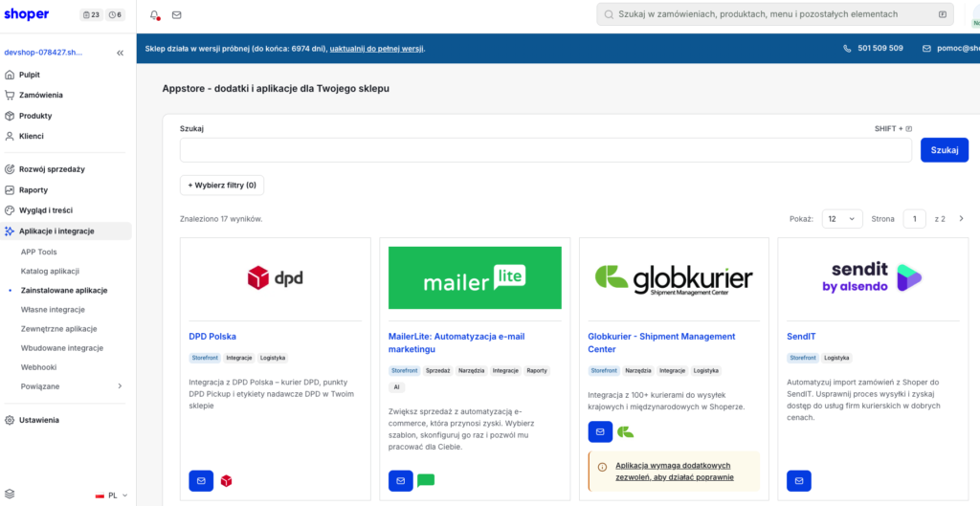Select Wbudowane integracje submenu item
This screenshot has height=506, width=980.
(x=62, y=348)
